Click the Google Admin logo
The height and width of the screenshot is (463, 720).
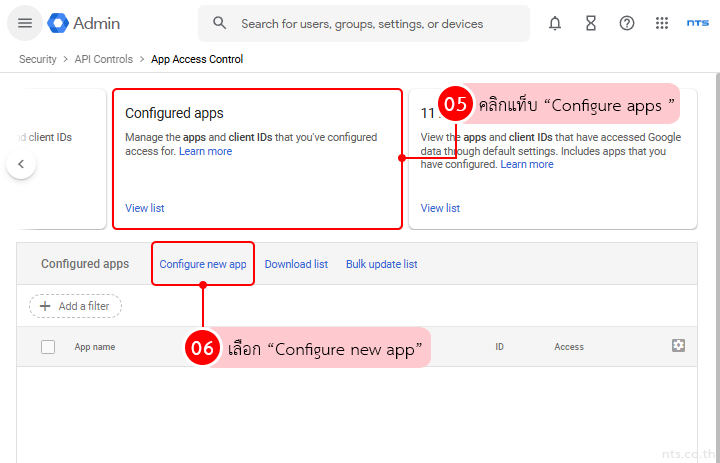[x=84, y=23]
